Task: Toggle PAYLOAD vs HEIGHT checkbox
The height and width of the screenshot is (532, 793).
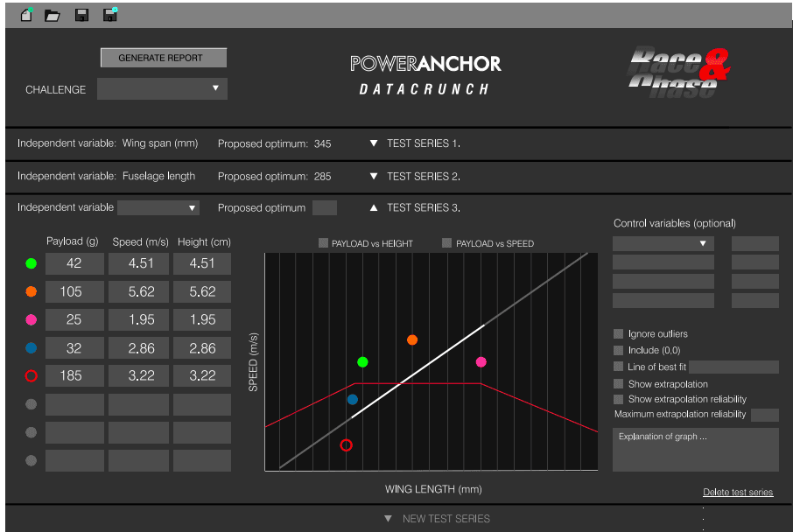Action: 323,243
